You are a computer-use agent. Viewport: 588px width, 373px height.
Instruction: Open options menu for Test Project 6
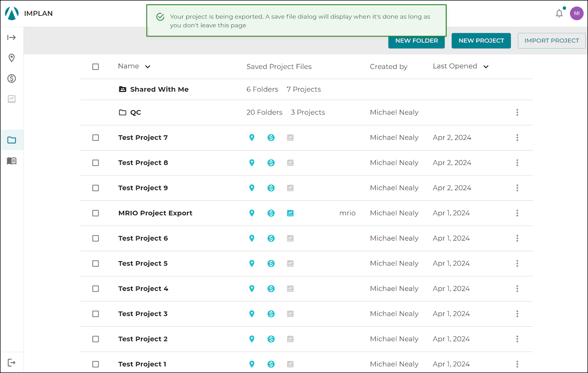(517, 238)
